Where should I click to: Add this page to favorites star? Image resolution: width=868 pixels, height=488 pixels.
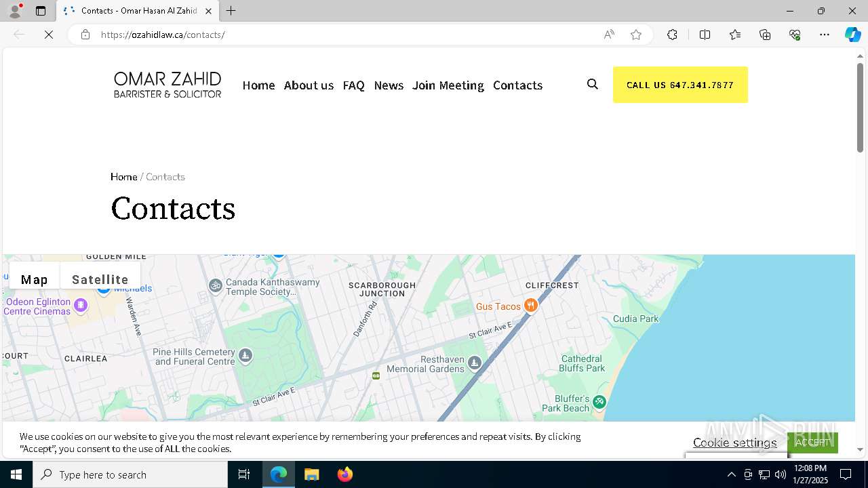point(636,35)
